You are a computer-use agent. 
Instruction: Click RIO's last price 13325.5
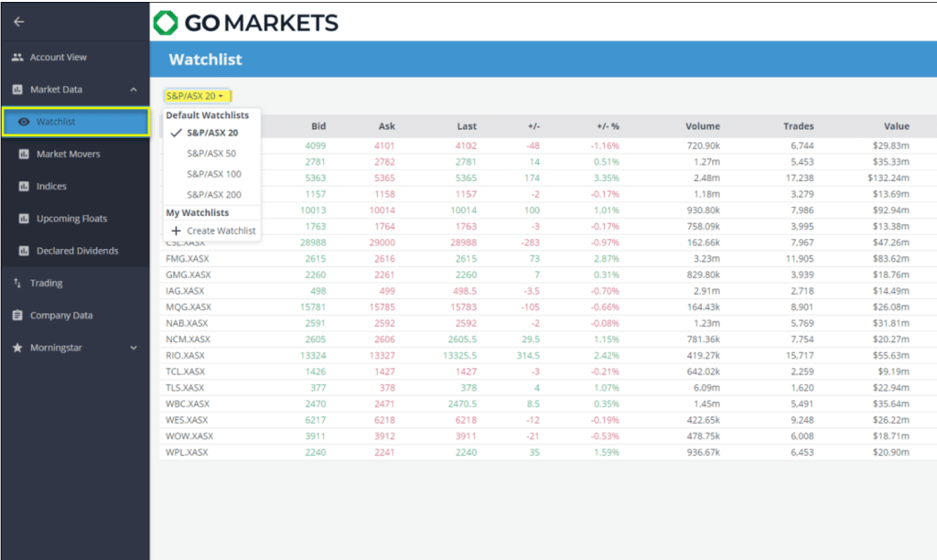click(x=459, y=356)
